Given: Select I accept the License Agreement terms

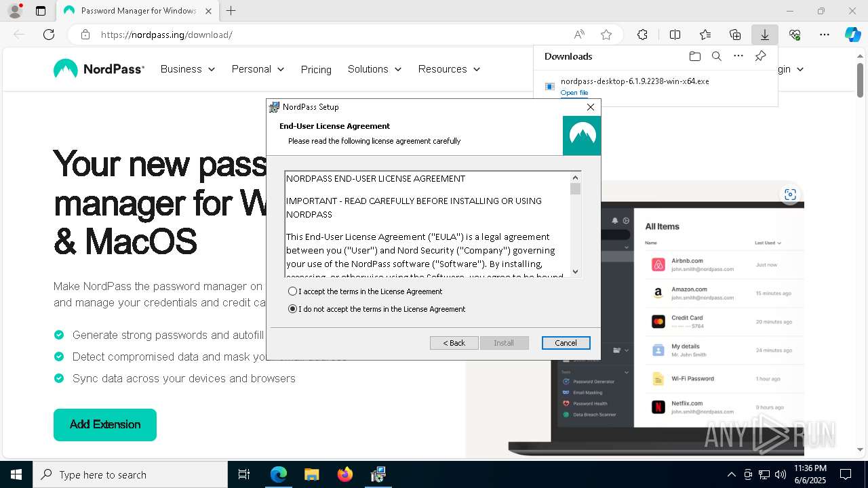Looking at the screenshot, I should click(x=366, y=291).
